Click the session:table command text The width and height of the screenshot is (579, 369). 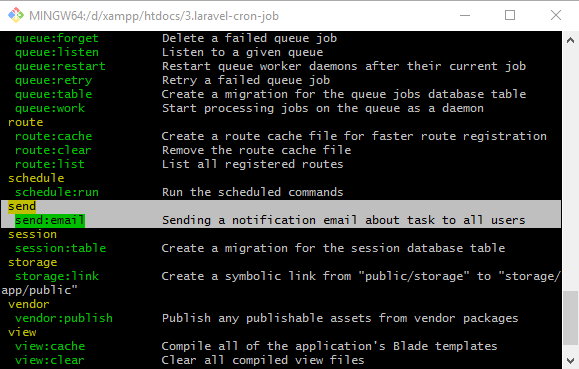point(61,248)
